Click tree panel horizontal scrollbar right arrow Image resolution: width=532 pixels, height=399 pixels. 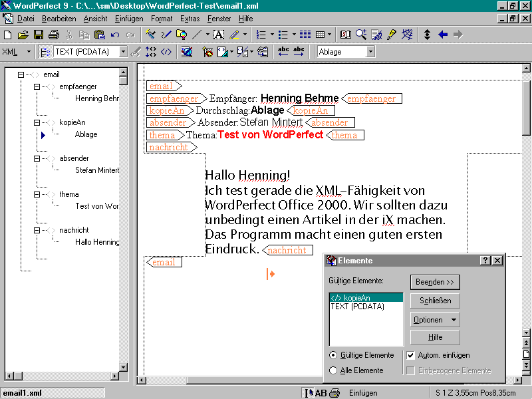click(114, 376)
